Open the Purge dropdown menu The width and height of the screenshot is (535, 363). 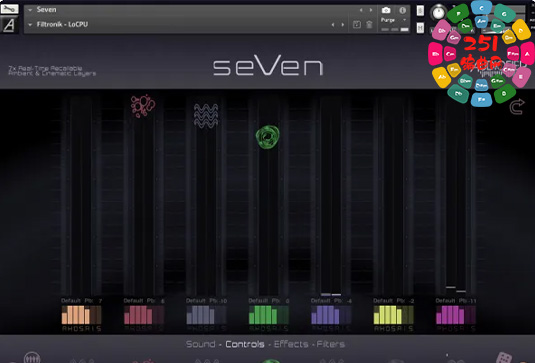coord(394,20)
